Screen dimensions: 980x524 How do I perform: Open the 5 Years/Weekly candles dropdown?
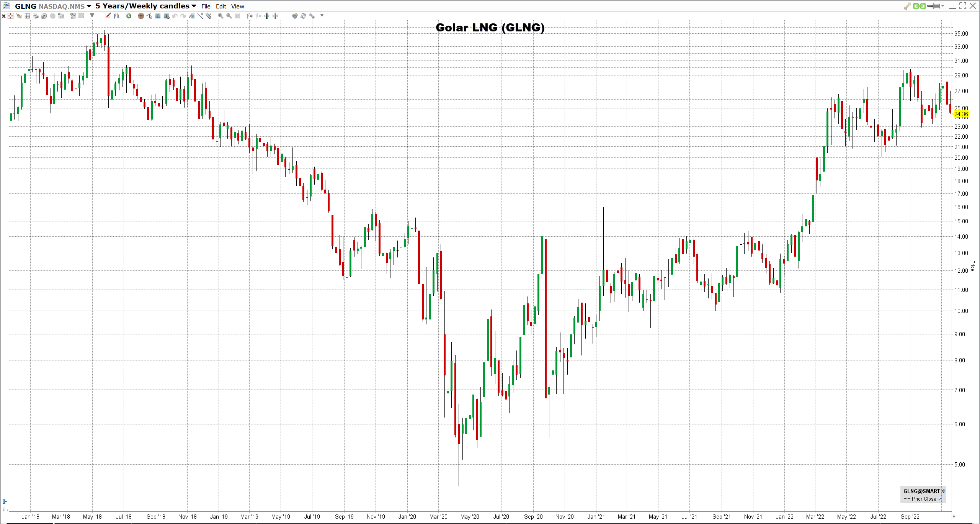coord(194,6)
